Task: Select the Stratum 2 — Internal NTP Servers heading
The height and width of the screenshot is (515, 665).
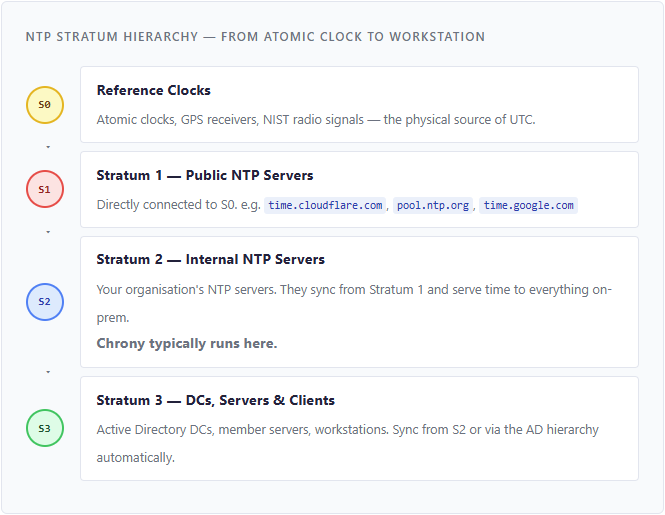Action: point(210,259)
